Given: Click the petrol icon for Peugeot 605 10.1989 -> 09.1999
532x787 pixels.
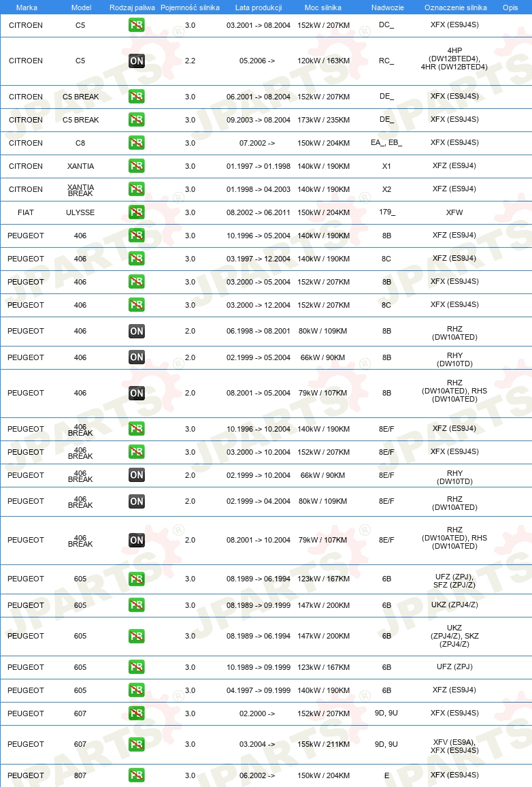Looking at the screenshot, I should pos(136,666).
